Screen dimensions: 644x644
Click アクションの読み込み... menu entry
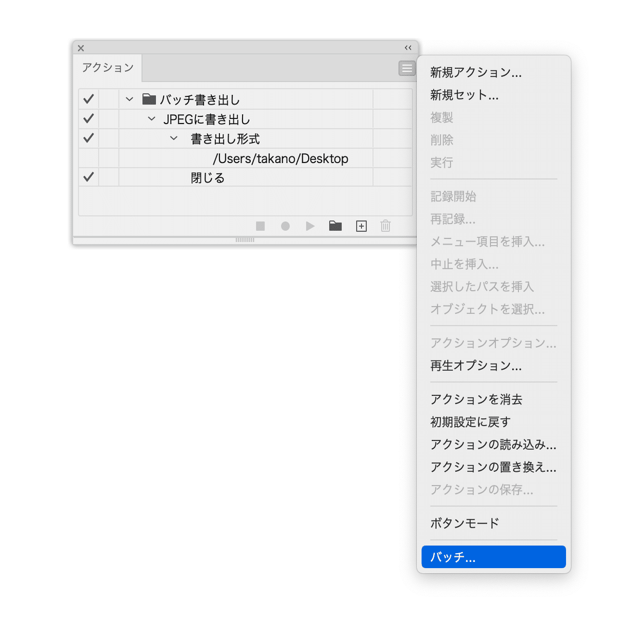pyautogui.click(x=493, y=445)
